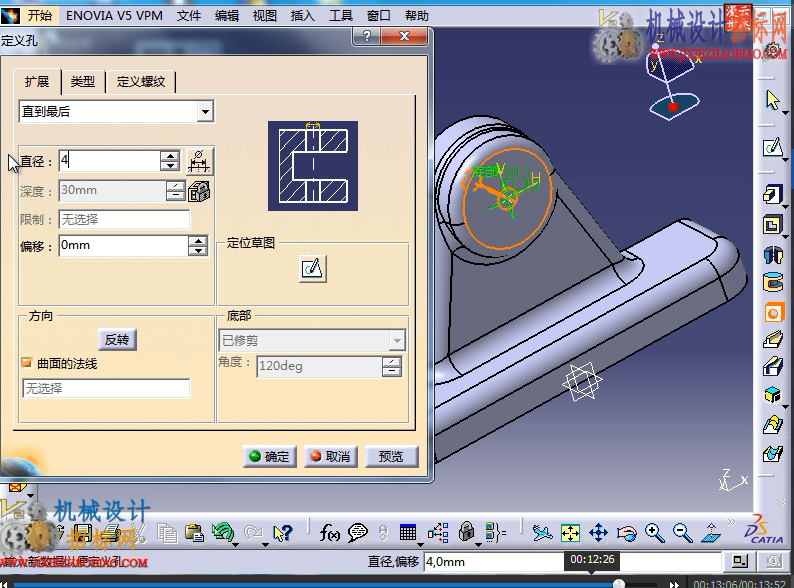Viewport: 794px width, 588px height.
Task: Choose the Slot tool in right toolbar
Action: 773,366
